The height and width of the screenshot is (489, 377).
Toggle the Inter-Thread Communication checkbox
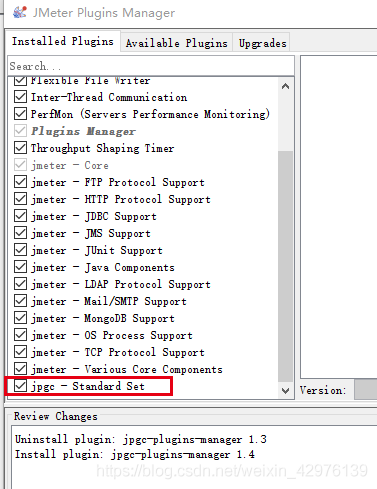20,97
